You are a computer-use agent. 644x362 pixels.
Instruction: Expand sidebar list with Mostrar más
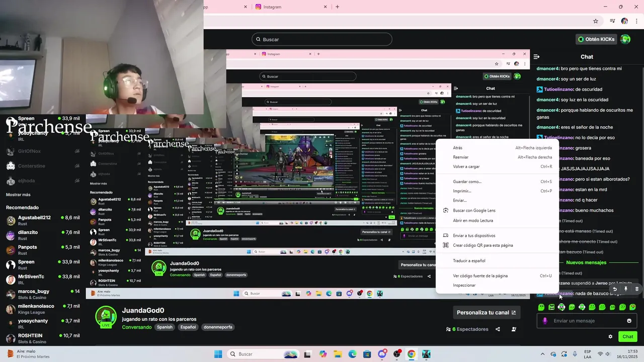18,195
